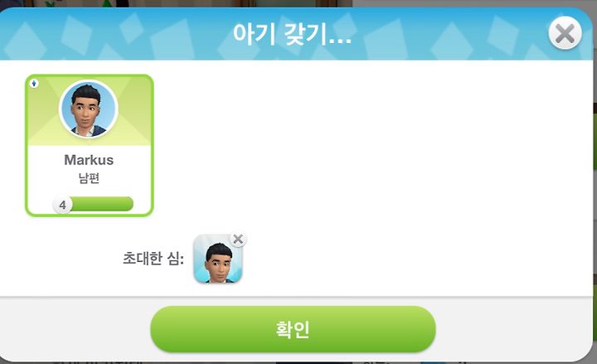Select the Markus husband card

point(89,145)
